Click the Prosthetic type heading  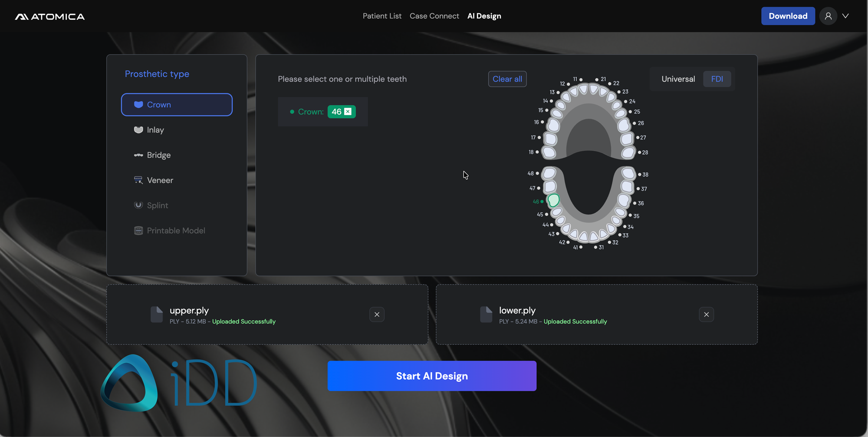click(x=157, y=74)
